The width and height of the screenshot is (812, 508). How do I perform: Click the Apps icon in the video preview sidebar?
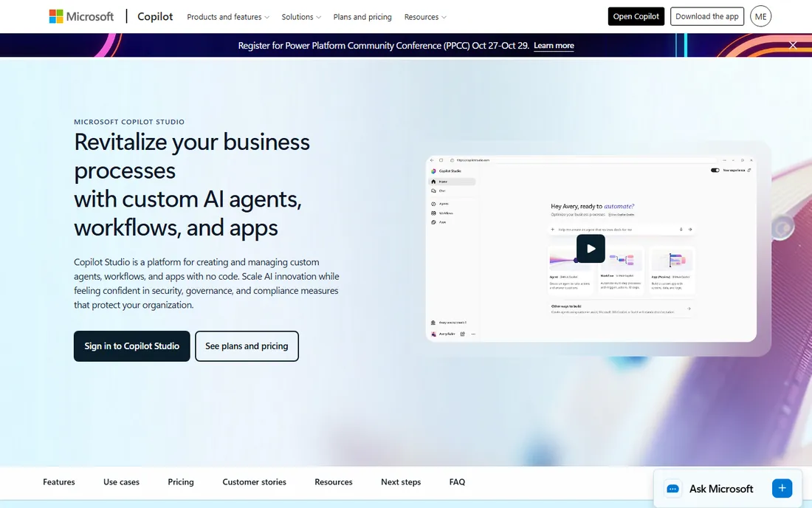pos(433,222)
